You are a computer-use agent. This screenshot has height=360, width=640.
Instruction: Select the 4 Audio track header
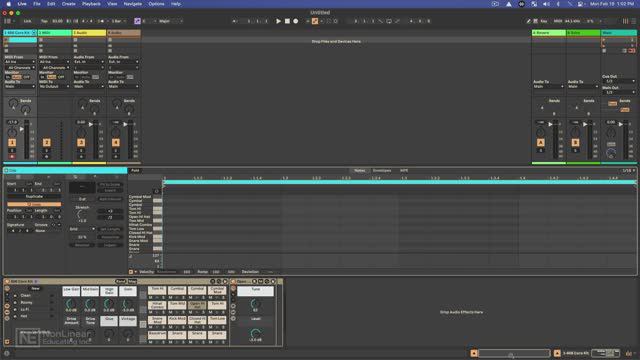click(x=124, y=33)
